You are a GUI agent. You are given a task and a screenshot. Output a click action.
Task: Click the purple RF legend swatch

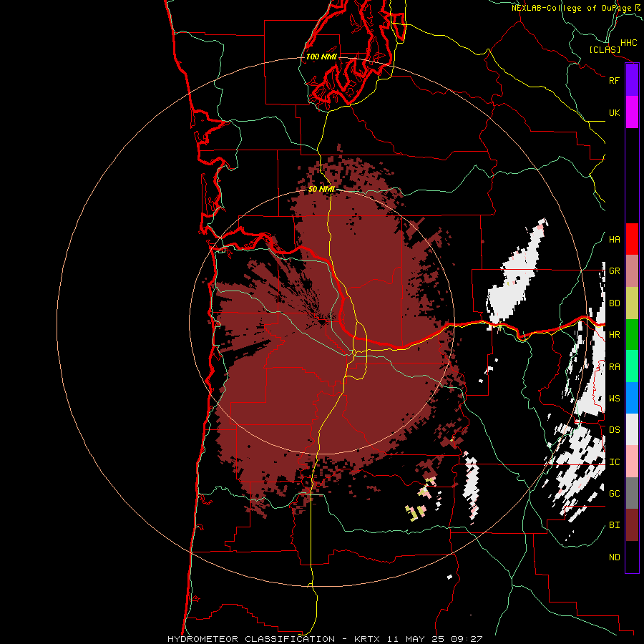click(632, 80)
